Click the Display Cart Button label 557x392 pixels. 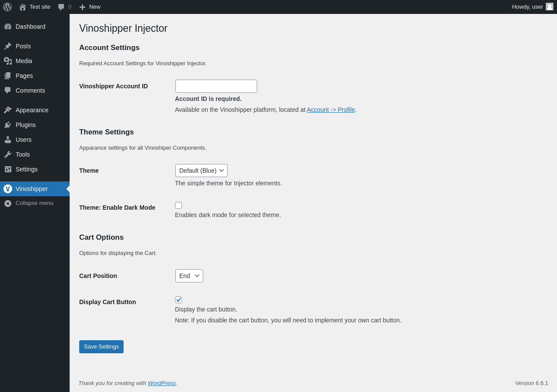pos(107,302)
